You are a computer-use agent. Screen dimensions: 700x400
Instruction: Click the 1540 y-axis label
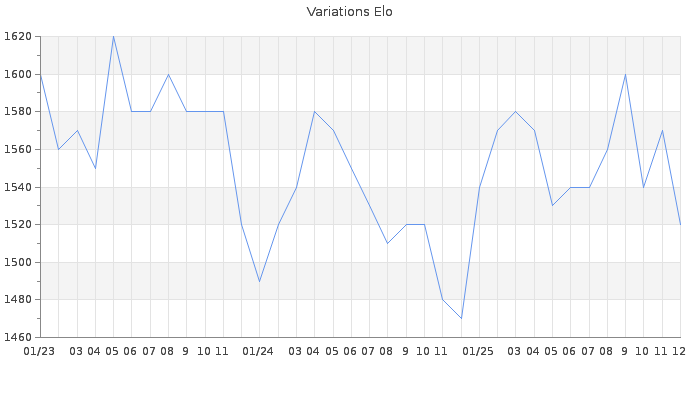point(18,187)
